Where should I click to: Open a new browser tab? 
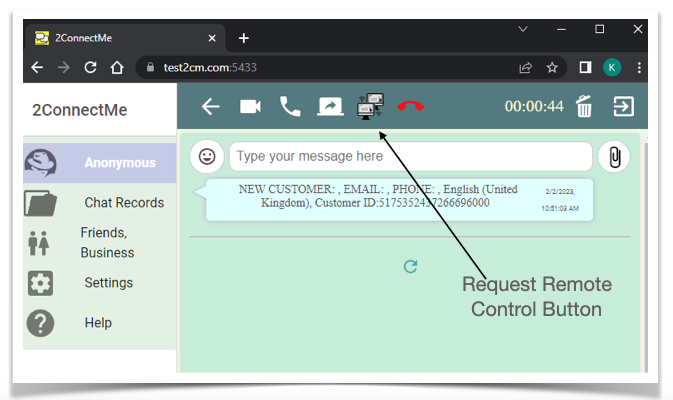(244, 38)
